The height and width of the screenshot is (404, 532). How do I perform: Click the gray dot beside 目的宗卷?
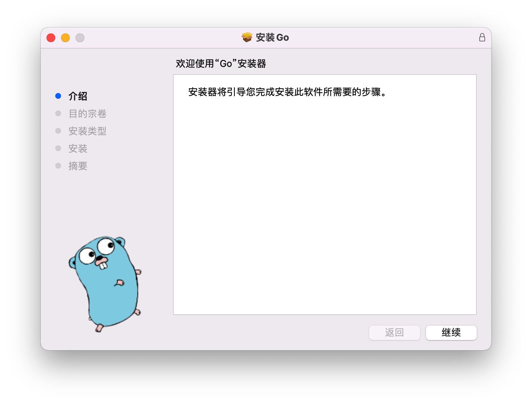pos(58,113)
